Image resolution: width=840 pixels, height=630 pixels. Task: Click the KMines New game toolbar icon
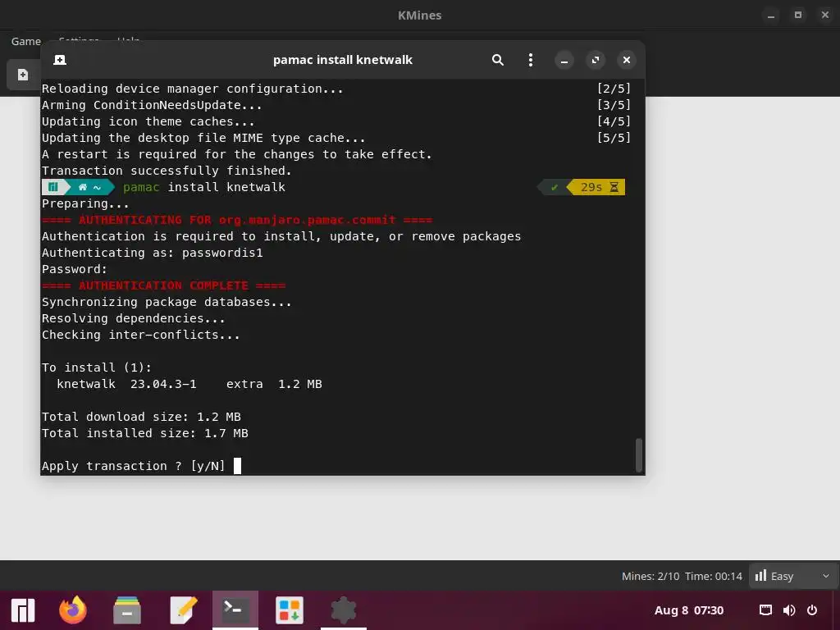(22, 75)
